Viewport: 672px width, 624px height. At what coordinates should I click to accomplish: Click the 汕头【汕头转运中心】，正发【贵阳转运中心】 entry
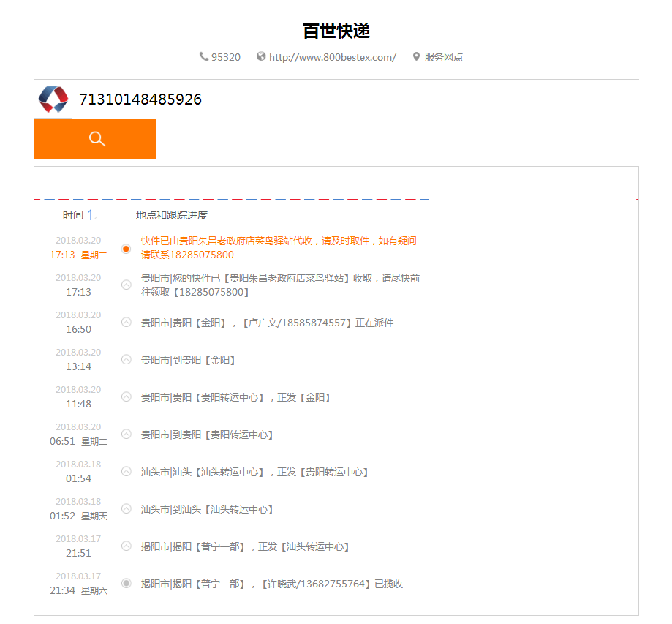254,472
